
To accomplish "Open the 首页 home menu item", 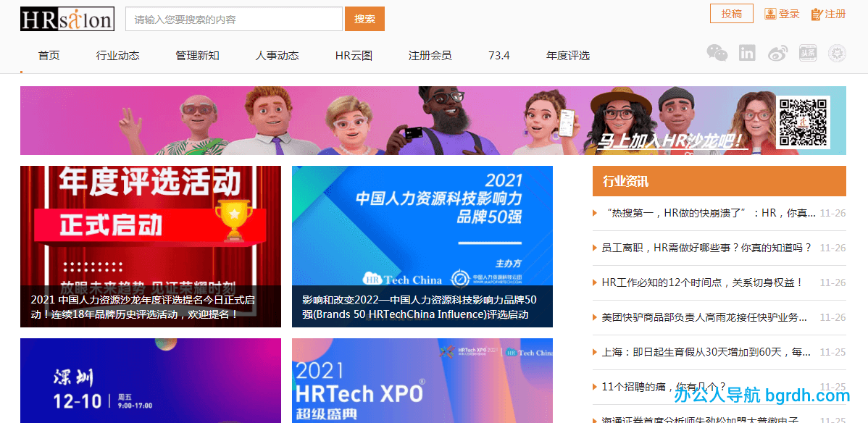I will (49, 55).
